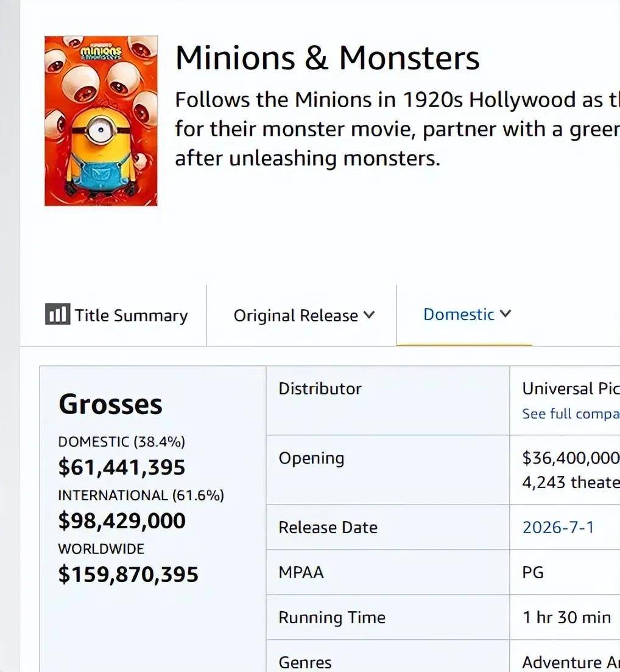This screenshot has height=672, width=620.
Task: Select the Title Summary tab
Action: (116, 315)
